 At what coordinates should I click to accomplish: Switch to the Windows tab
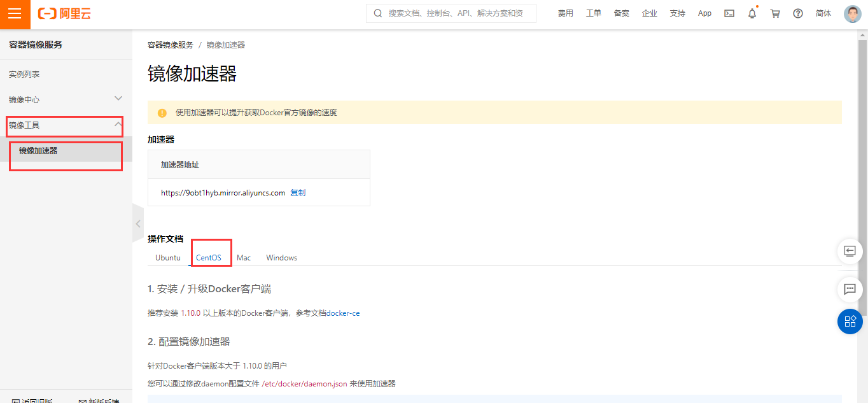(282, 258)
